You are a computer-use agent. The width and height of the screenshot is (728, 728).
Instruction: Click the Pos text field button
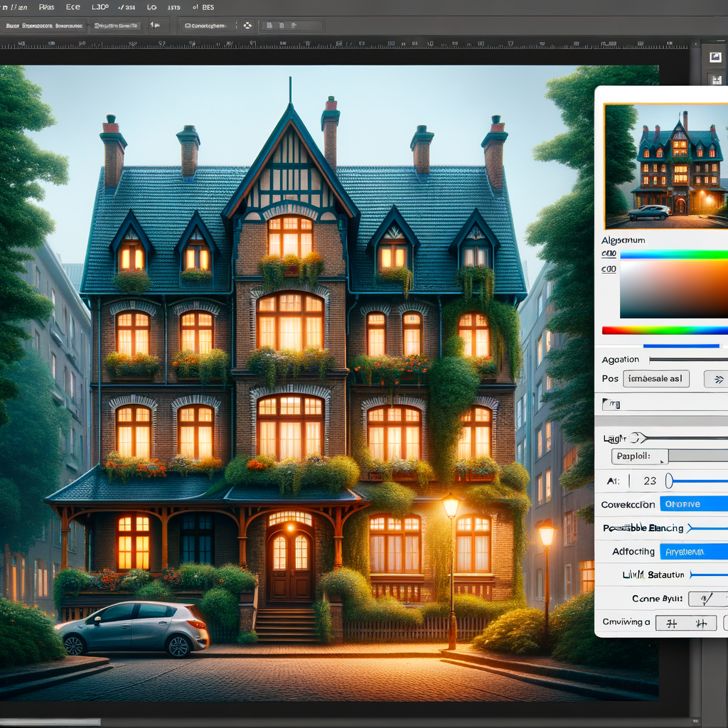tap(655, 379)
